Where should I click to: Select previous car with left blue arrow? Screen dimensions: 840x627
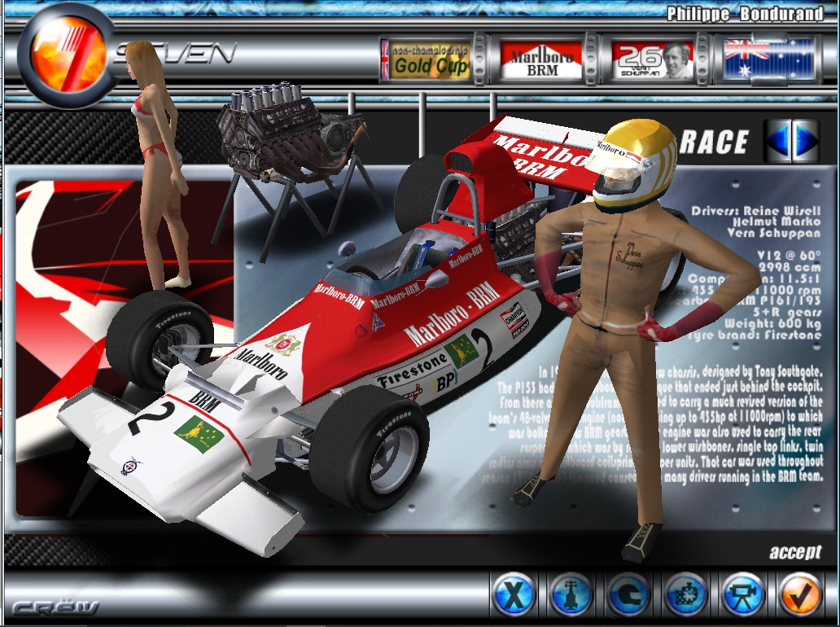pyautogui.click(x=778, y=140)
